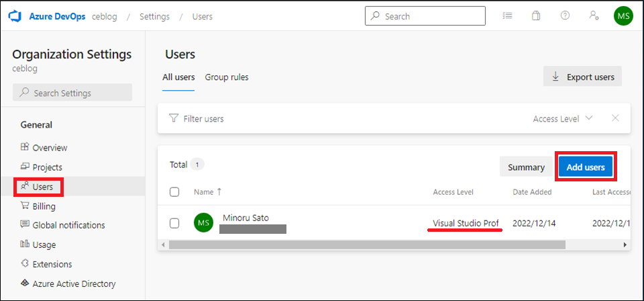Check the Minoru Sato row checkbox
The width and height of the screenshot is (644, 301).
174,223
